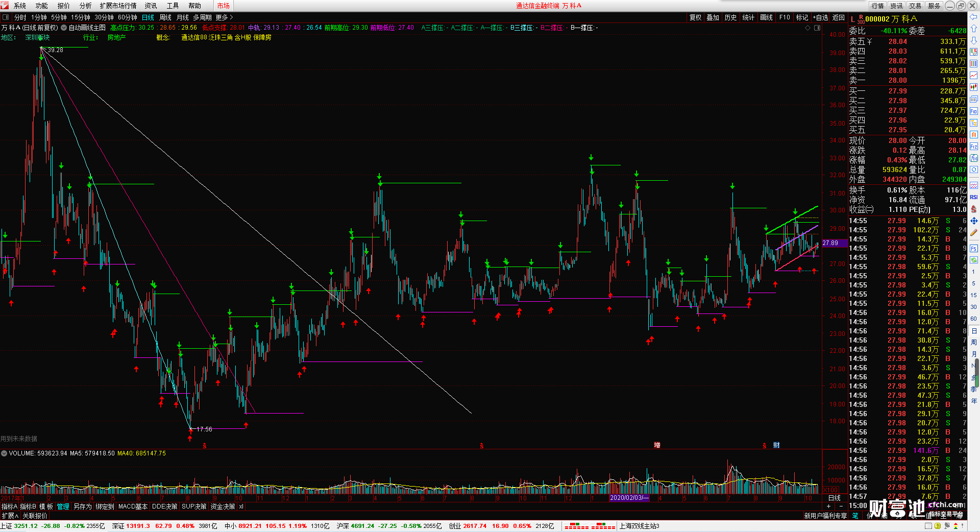Click the F5 icon in right sidebar
Screen dimensions: 980x532
tap(974, 249)
